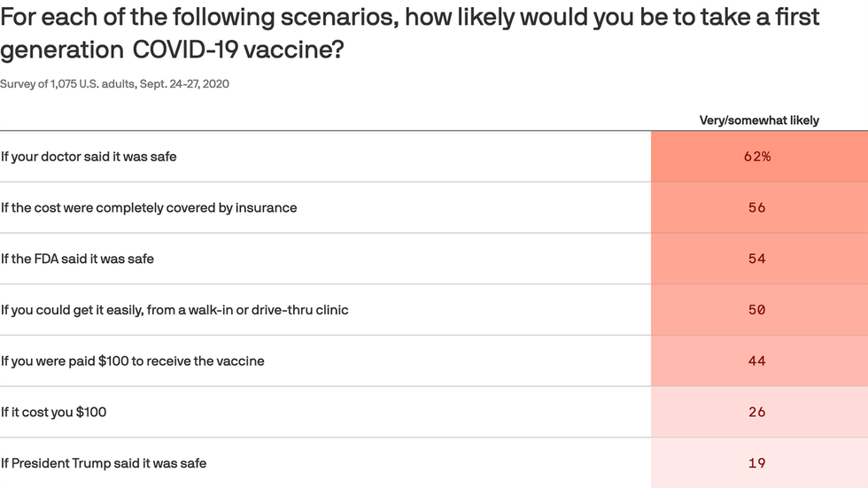
Task: Click the cell showing 54
Action: click(x=757, y=259)
